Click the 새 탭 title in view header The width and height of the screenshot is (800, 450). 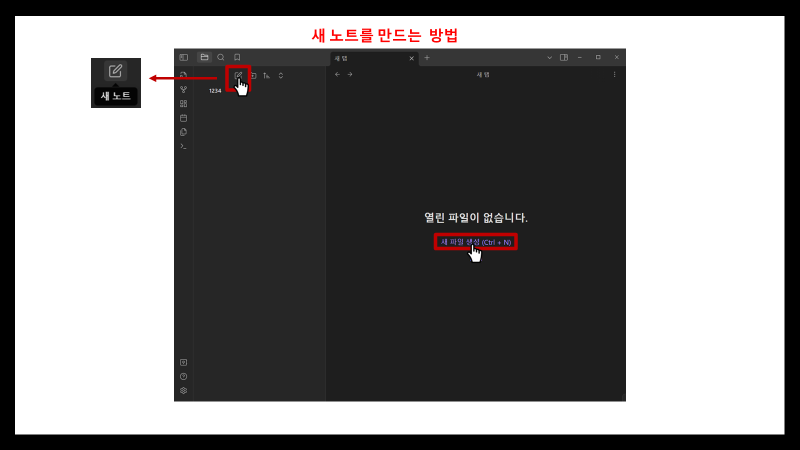click(x=483, y=74)
